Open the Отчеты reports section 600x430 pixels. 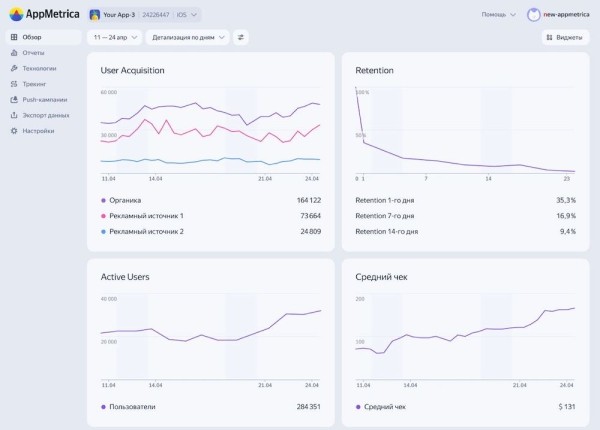33,52
